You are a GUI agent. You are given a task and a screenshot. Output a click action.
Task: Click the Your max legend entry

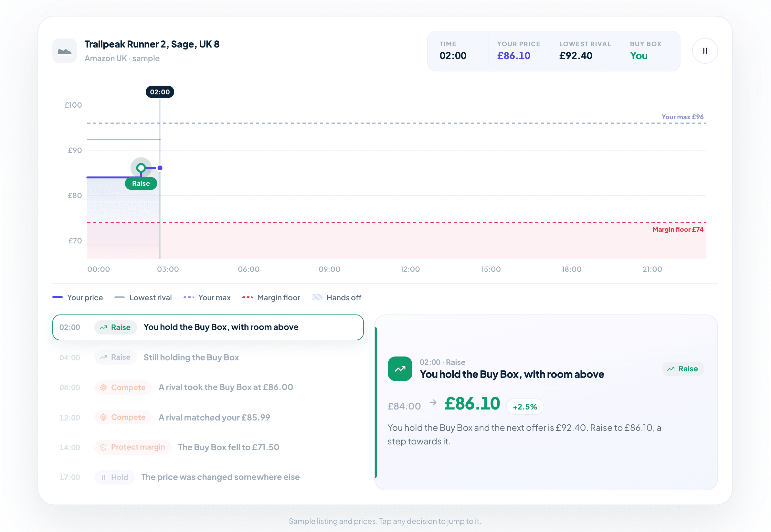(207, 297)
